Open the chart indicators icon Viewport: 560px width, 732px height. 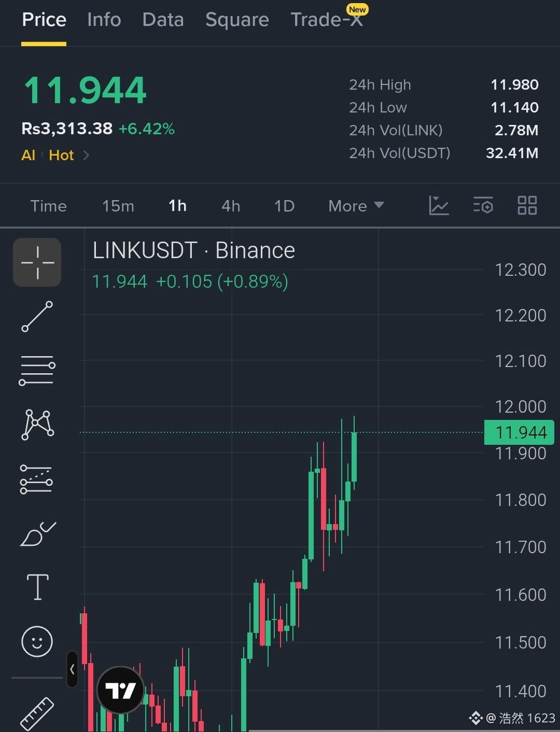tap(439, 205)
